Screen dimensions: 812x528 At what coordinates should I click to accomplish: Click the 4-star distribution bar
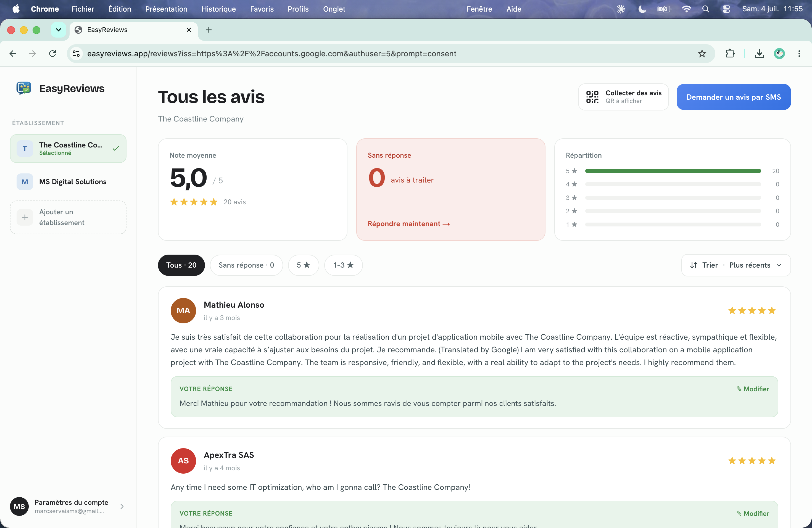coord(673,184)
